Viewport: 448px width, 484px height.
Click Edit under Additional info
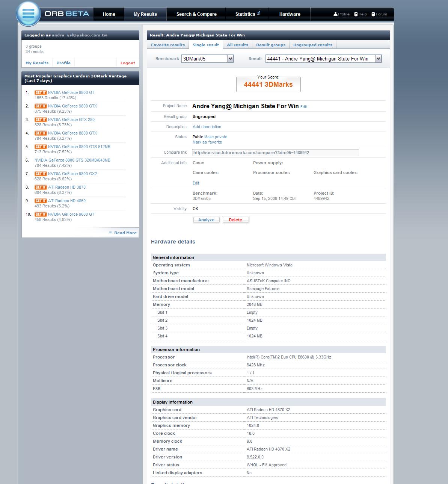tap(196, 183)
